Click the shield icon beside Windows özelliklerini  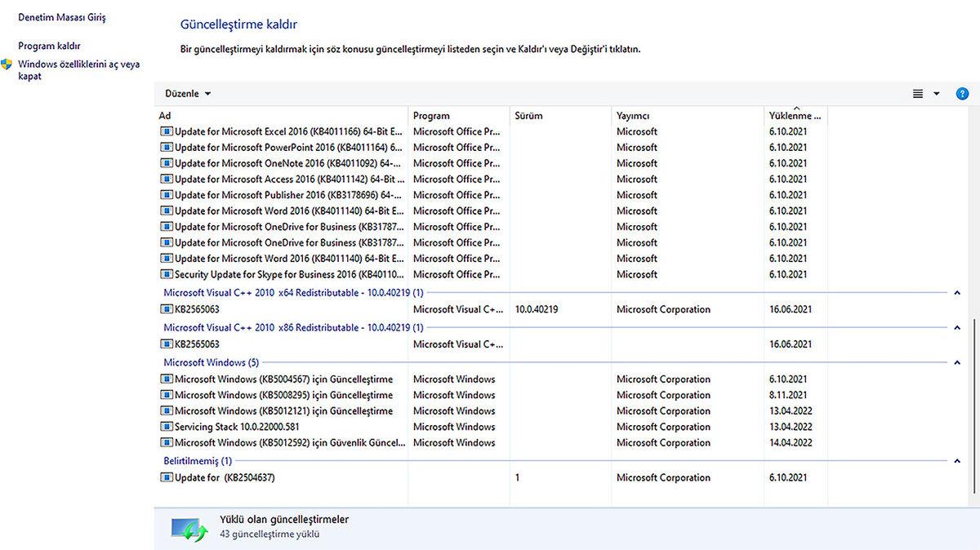pos(7,64)
